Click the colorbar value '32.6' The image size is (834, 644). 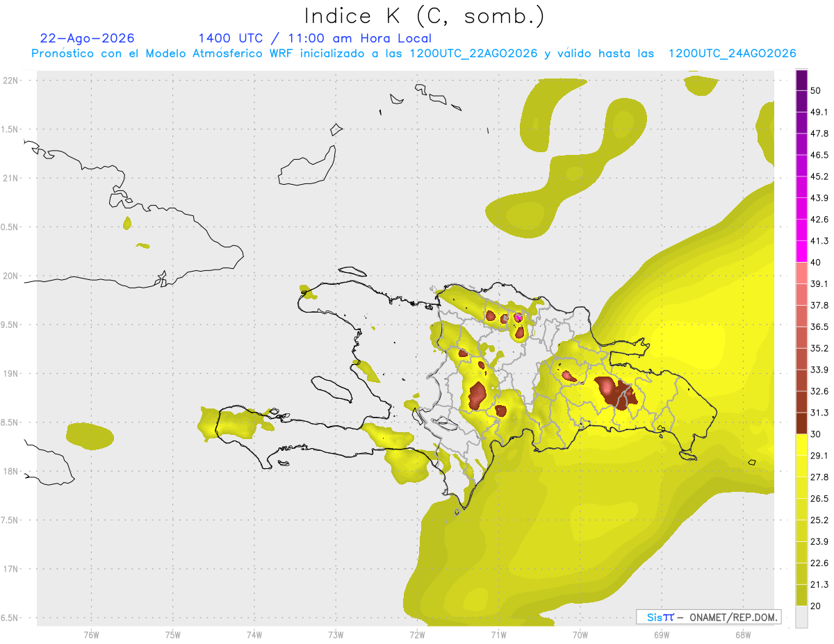tap(819, 391)
